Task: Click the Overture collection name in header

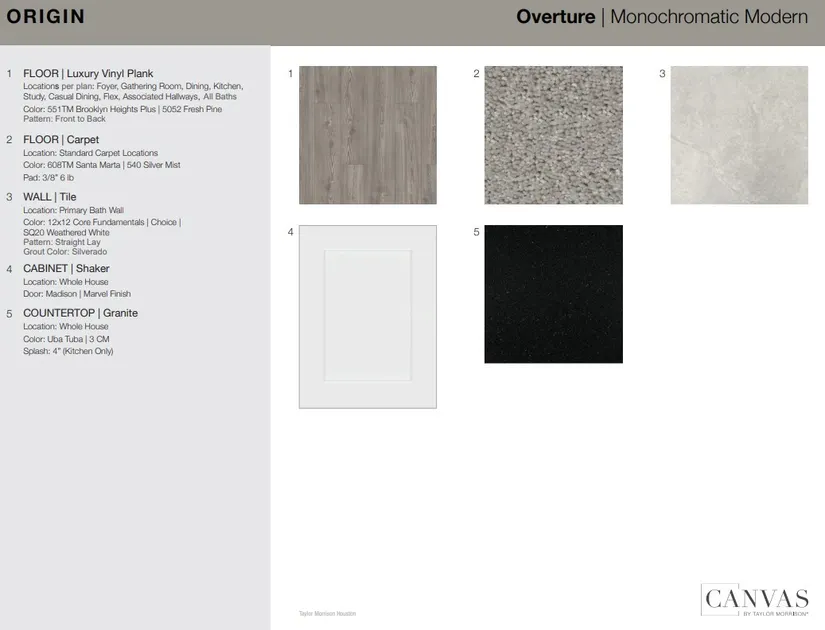Action: (555, 17)
